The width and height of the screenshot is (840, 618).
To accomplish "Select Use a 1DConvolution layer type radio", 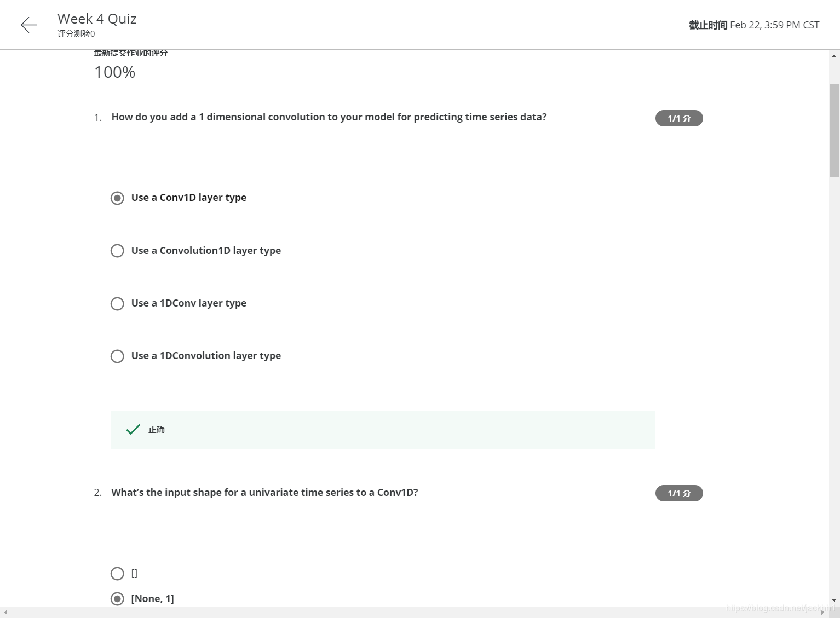I will coord(117,356).
